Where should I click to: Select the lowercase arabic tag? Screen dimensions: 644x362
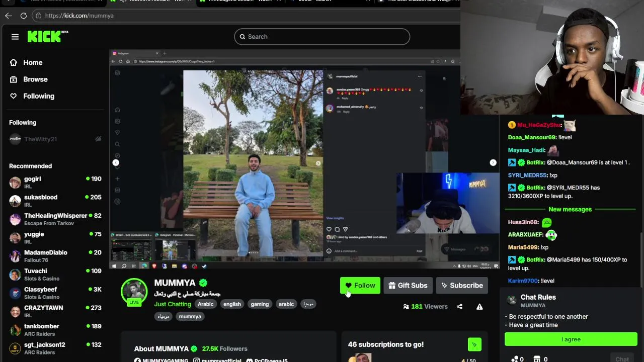coord(286,304)
